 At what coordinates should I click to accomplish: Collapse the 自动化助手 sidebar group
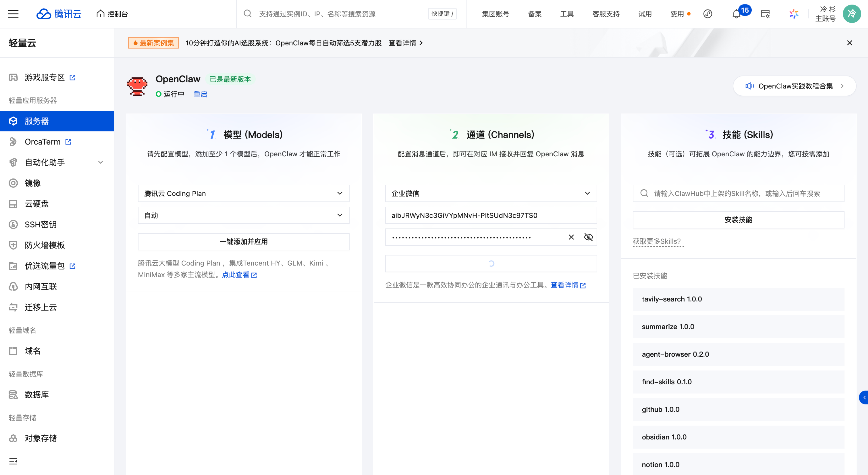pos(100,162)
